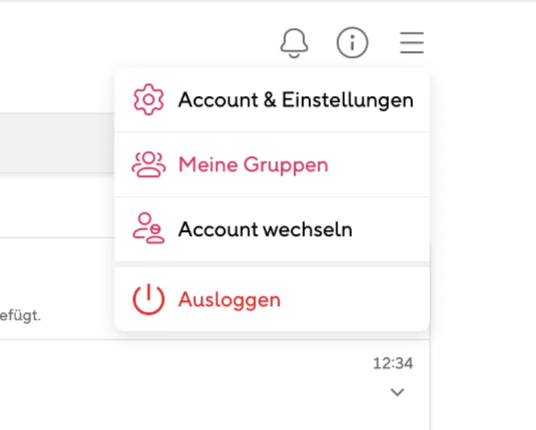Click the word Gruppen in pink text

tap(286, 165)
